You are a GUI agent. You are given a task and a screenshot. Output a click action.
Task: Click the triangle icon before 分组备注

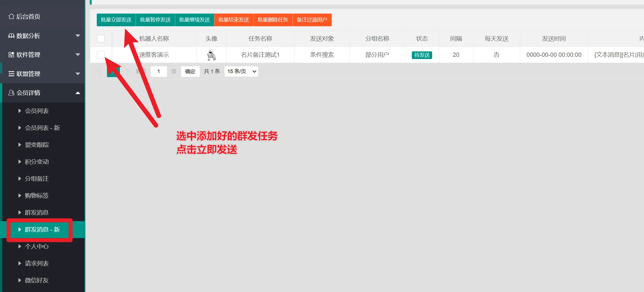(20, 178)
